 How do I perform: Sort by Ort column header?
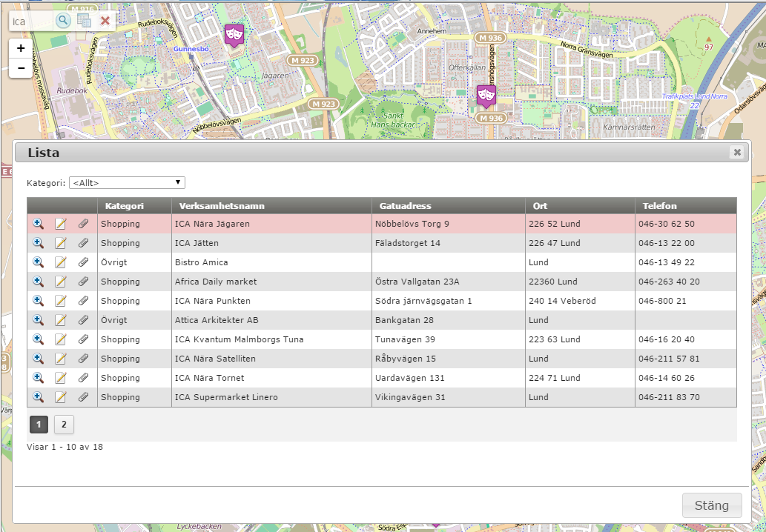pyautogui.click(x=581, y=205)
